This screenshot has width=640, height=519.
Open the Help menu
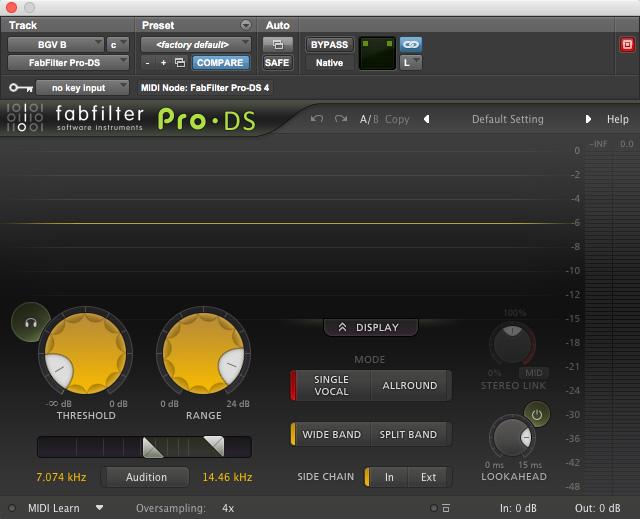coord(618,119)
